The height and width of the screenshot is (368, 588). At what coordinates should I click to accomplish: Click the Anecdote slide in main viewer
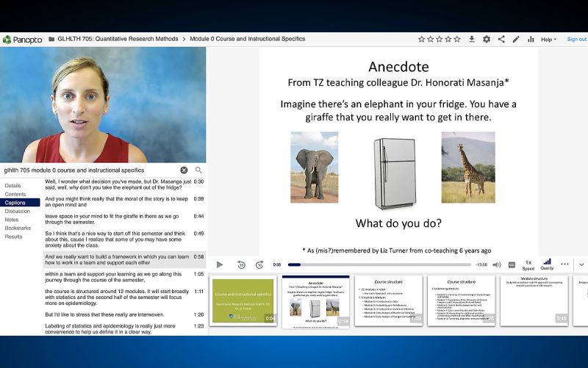click(398, 152)
